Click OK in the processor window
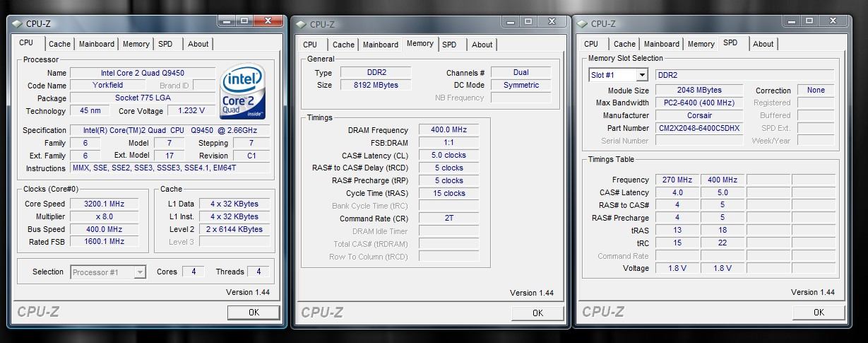The image size is (868, 343). point(254,312)
